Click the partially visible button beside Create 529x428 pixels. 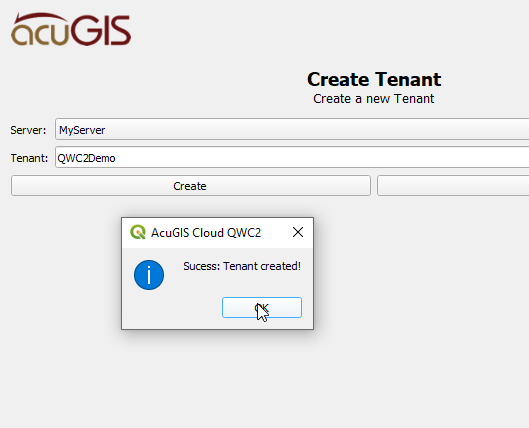point(453,186)
